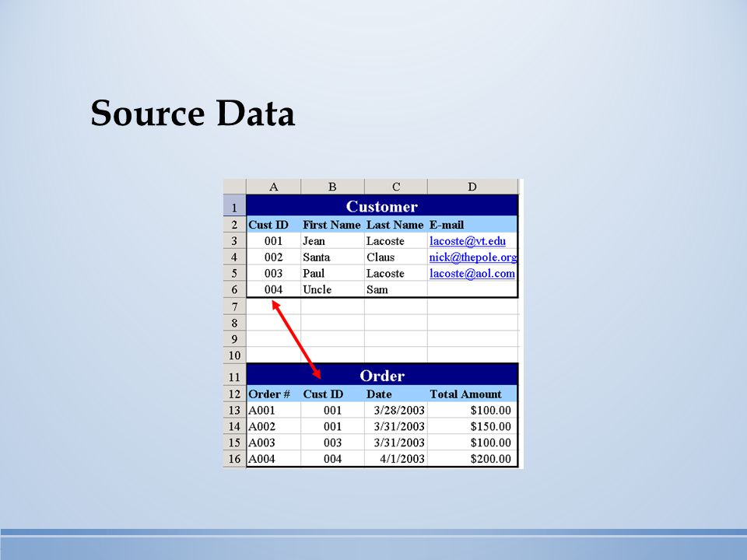
Task: Select the order cell A002
Action: click(x=273, y=426)
